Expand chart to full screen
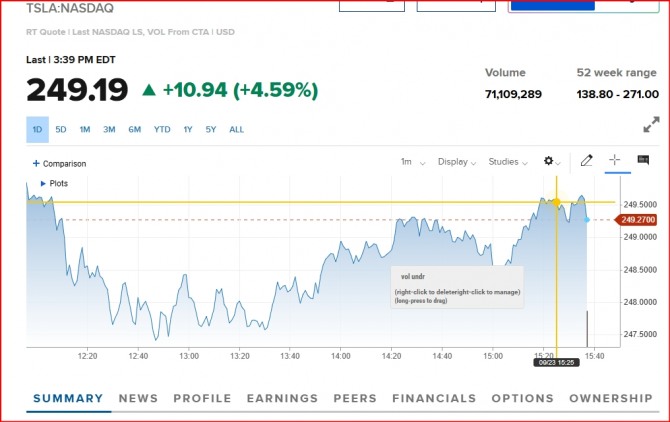The width and height of the screenshot is (670, 422). [651, 125]
